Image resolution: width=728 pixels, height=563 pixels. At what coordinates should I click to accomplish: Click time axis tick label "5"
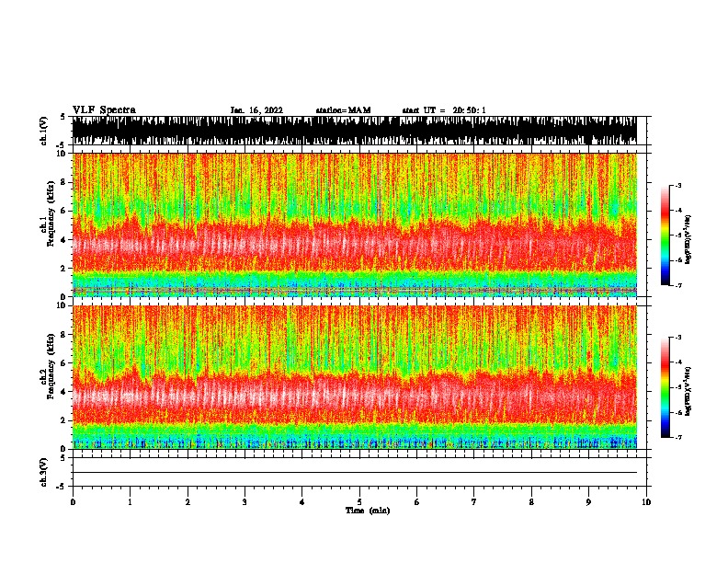(x=359, y=502)
